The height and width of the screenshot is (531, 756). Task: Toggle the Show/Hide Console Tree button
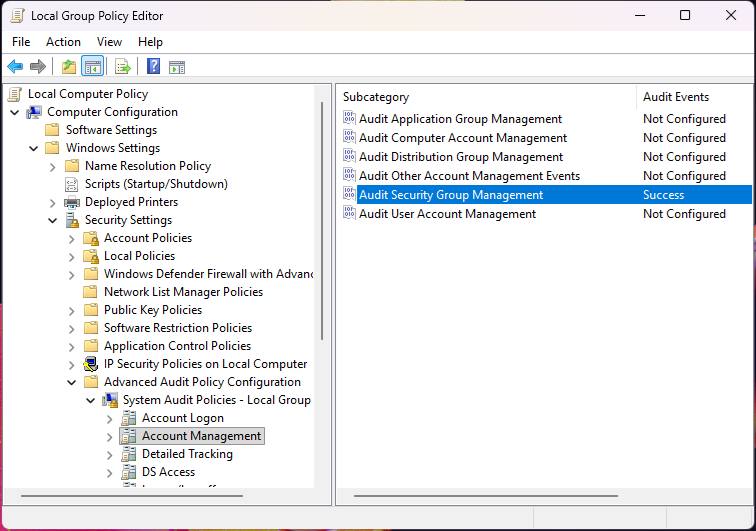point(92,67)
